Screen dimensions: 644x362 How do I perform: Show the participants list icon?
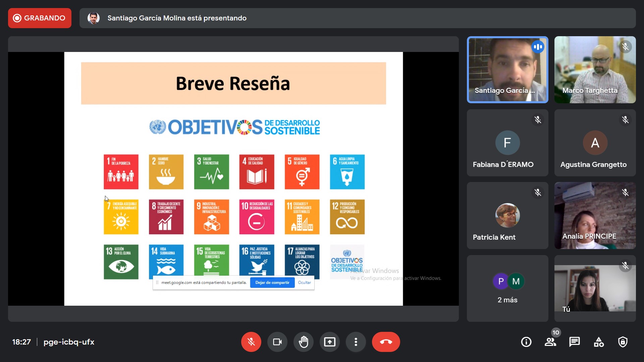(550, 342)
